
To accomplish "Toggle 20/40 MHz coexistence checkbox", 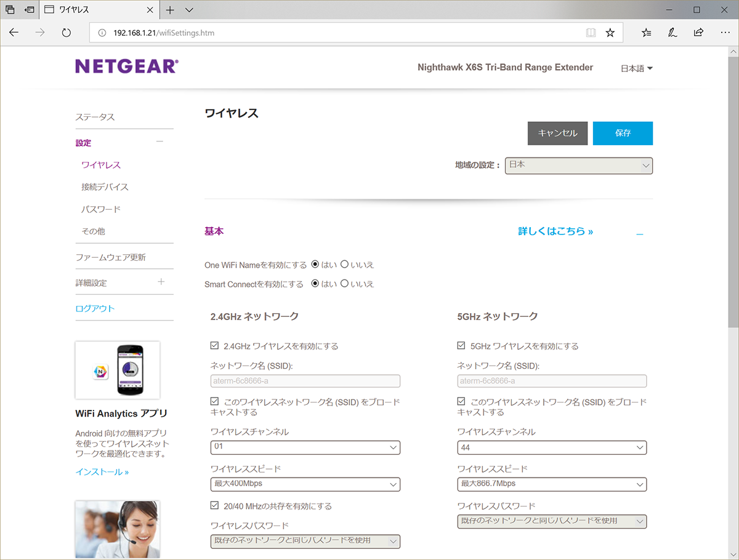I will tap(215, 506).
